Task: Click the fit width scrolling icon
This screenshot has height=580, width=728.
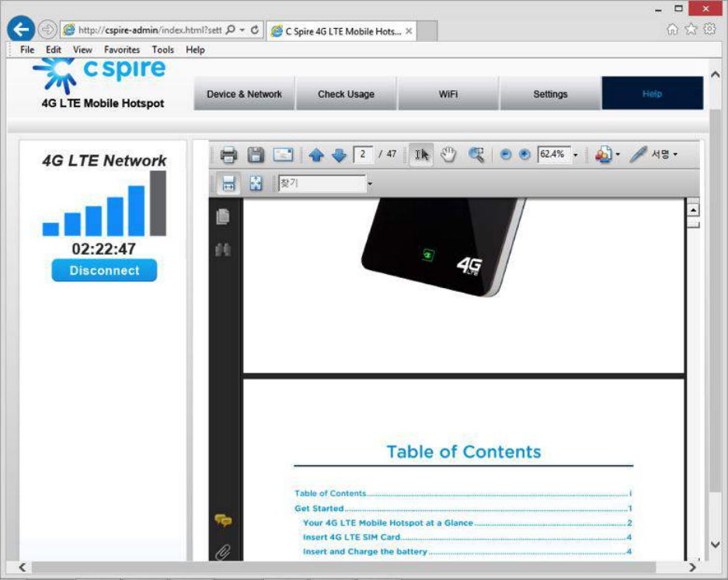Action: pyautogui.click(x=228, y=183)
